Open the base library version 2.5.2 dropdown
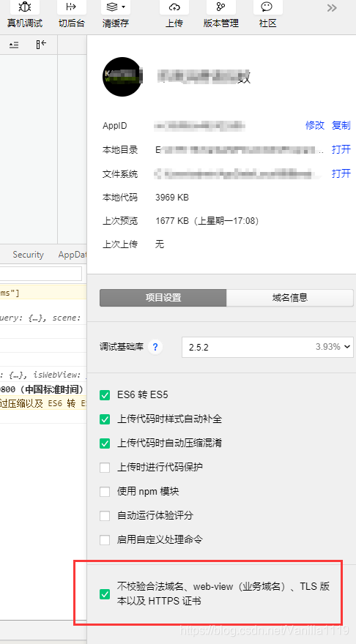The width and height of the screenshot is (356, 644). point(267,347)
